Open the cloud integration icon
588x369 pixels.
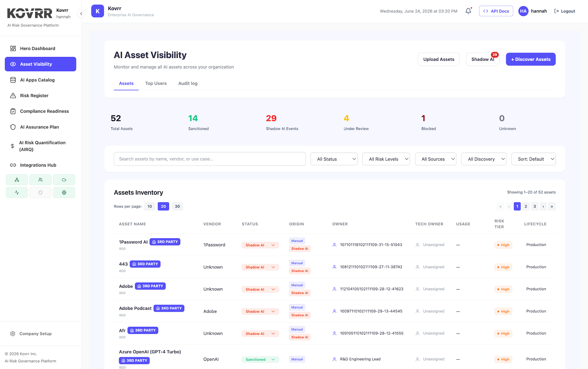[x=64, y=180]
